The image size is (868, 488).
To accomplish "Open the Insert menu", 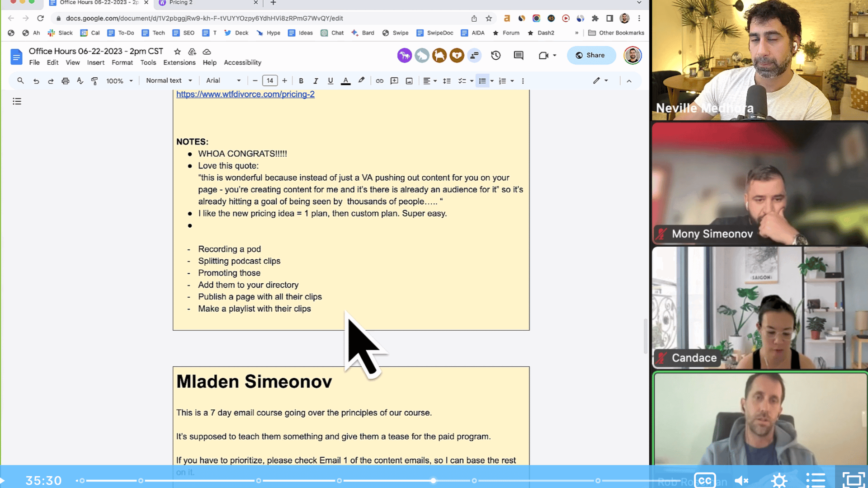I will [95, 62].
